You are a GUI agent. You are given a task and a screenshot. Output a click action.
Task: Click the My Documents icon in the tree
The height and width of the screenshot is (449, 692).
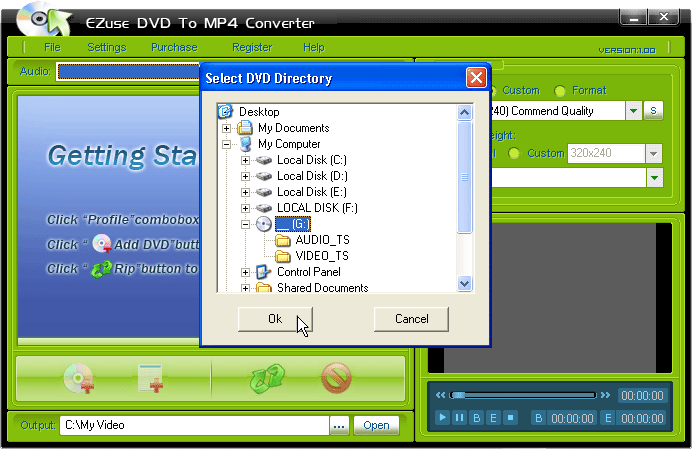(x=245, y=128)
